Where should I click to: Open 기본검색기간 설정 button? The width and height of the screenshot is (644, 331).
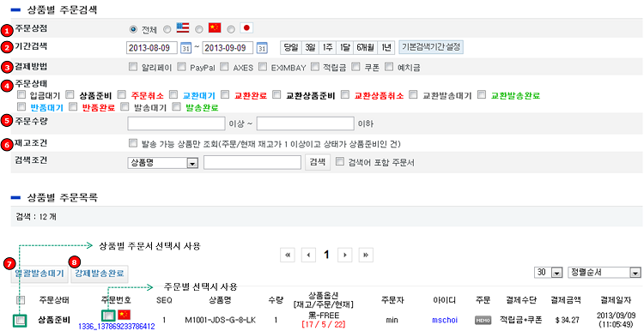pos(430,47)
